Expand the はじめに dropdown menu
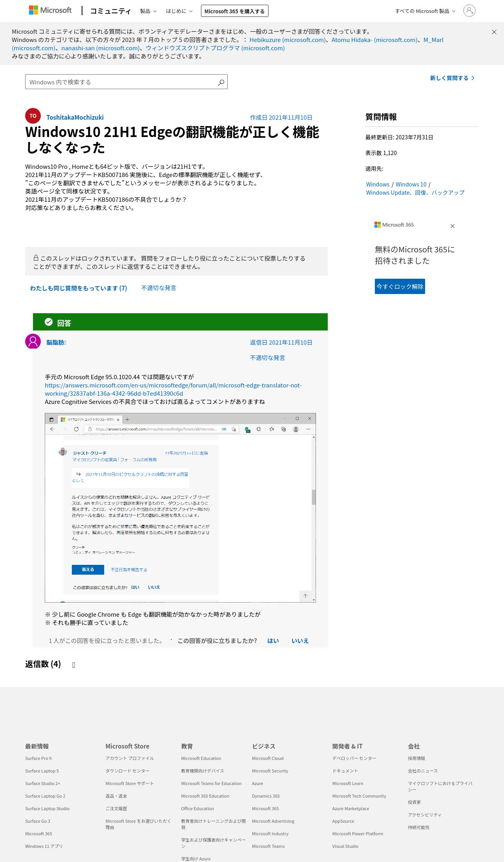The image size is (504, 862). coord(179,11)
